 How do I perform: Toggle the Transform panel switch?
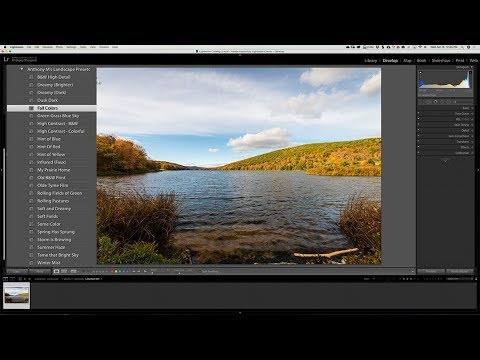pos(419,142)
